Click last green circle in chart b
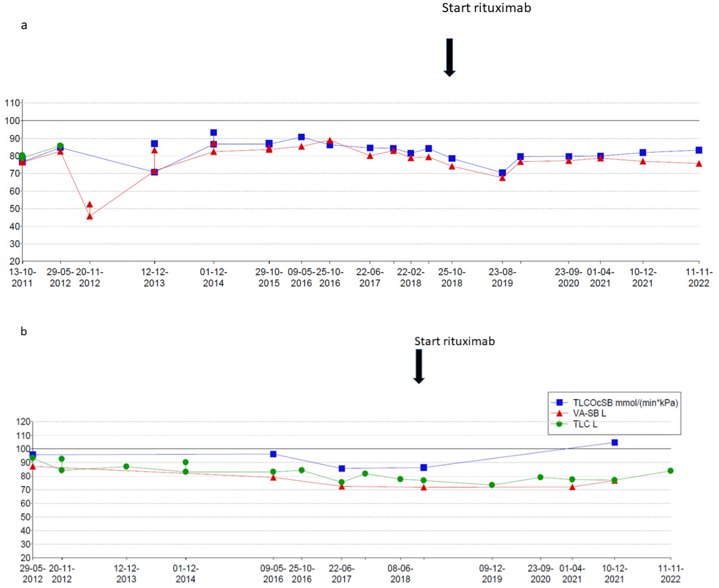Viewport: 719px width, 588px height. (x=670, y=471)
